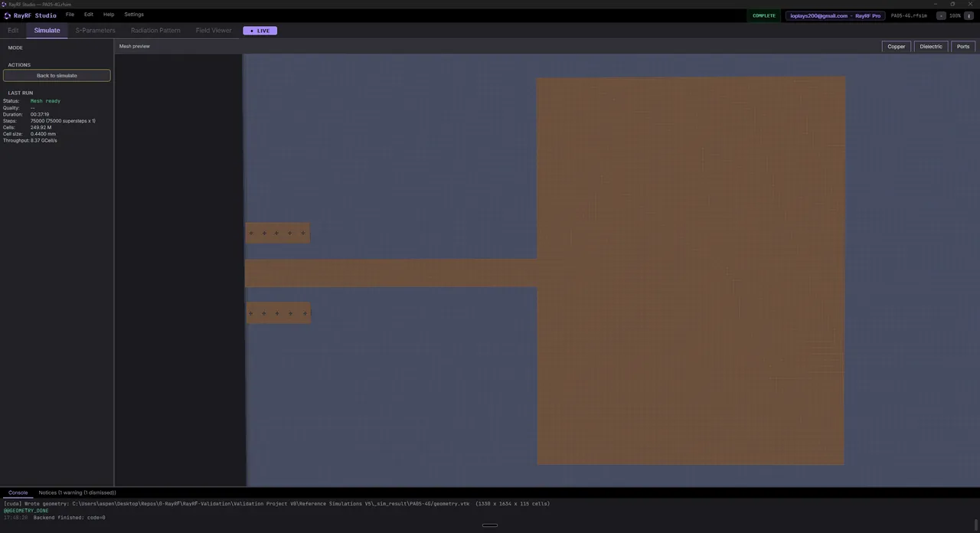Select the Simulate tab
Viewport: 980px width, 533px height.
47,31
